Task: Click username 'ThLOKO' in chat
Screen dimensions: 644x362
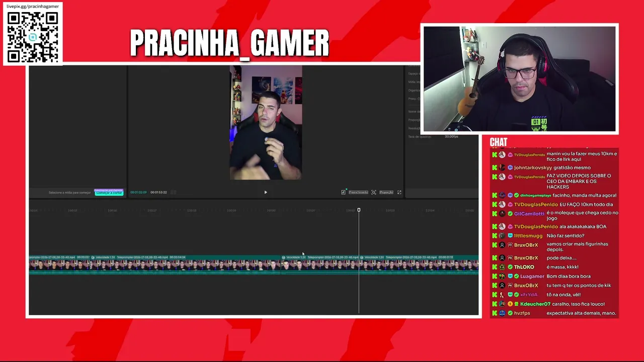Action: 524,267
